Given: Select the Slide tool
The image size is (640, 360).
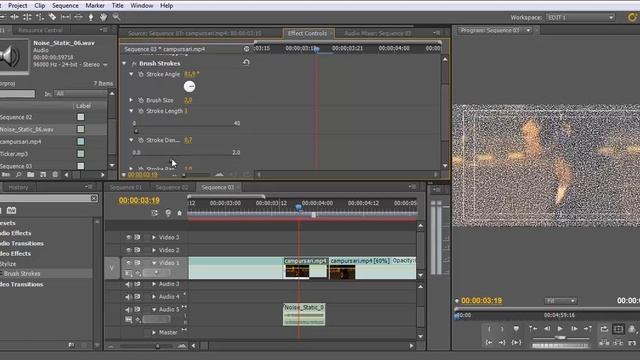Looking at the screenshot, I should (x=78, y=17).
